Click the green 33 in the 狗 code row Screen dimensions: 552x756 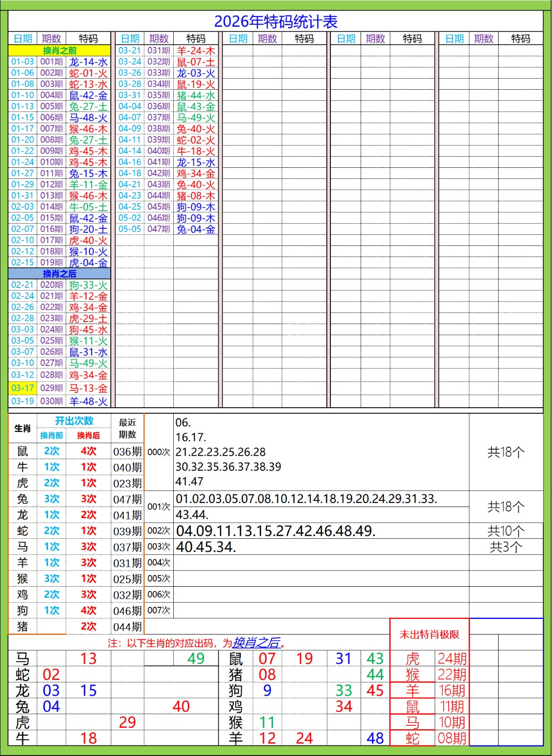343,690
